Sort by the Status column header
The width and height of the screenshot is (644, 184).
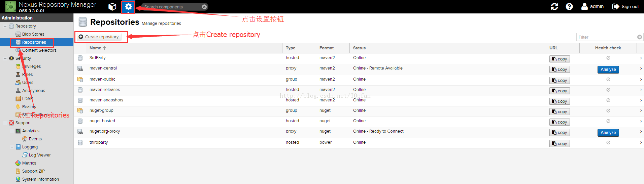coord(447,48)
